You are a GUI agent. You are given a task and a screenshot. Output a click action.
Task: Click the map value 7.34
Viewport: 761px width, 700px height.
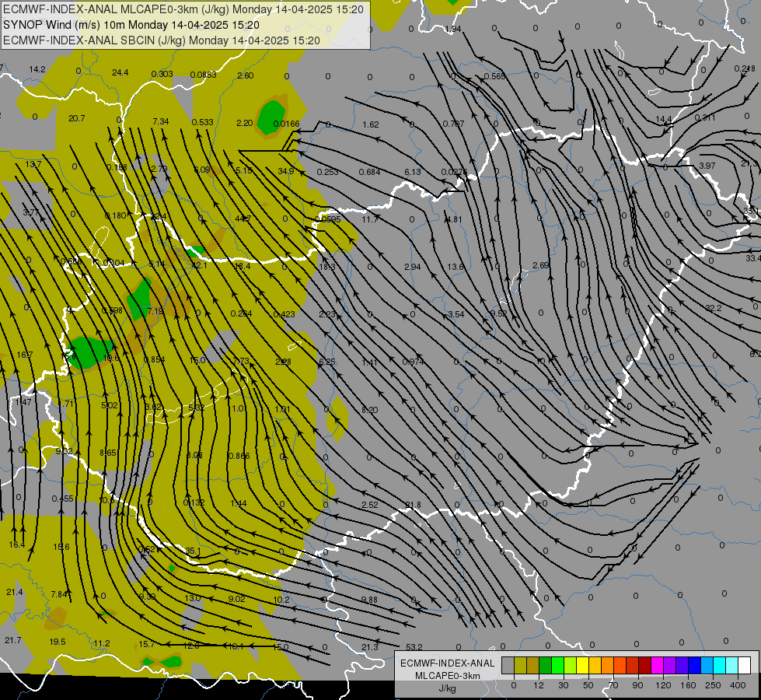pyautogui.click(x=161, y=121)
